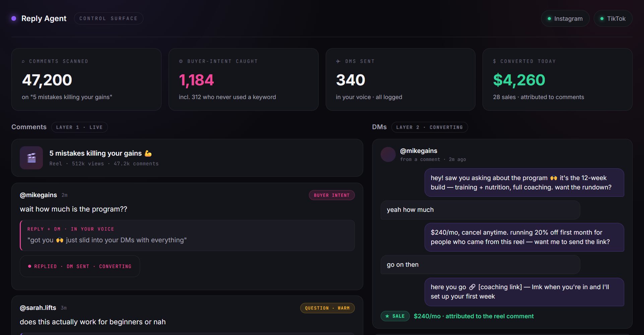The width and height of the screenshot is (644, 335).
Task: Click the target icon beside Buyer-Intent Caught
Action: [181, 61]
